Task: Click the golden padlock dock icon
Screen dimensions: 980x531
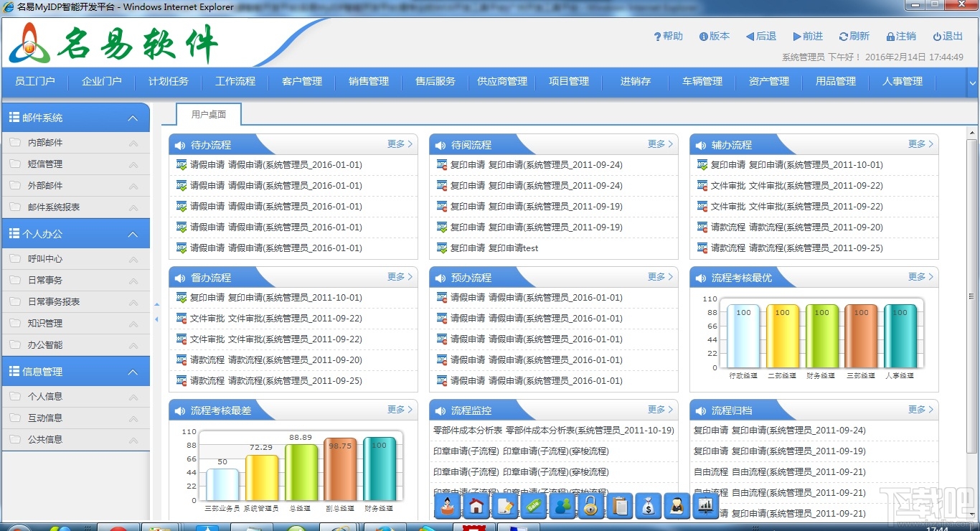Action: pos(590,506)
